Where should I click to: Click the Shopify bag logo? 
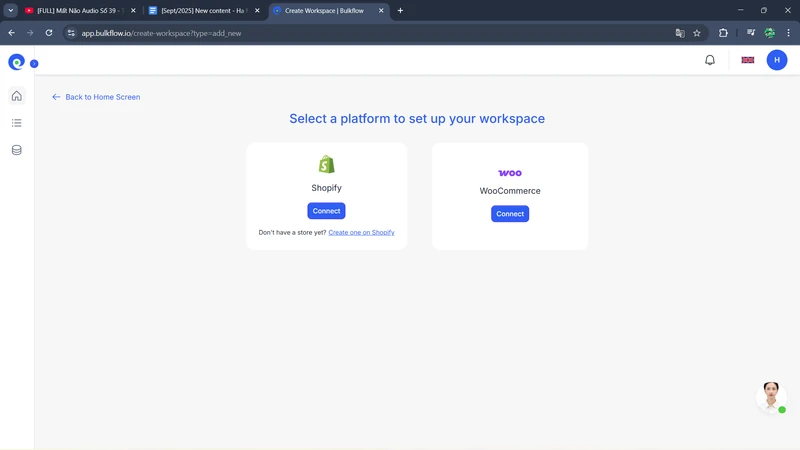pyautogui.click(x=326, y=164)
